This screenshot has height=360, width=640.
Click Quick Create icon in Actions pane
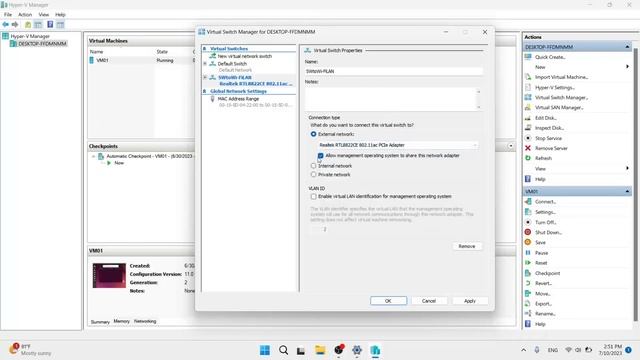528,57
